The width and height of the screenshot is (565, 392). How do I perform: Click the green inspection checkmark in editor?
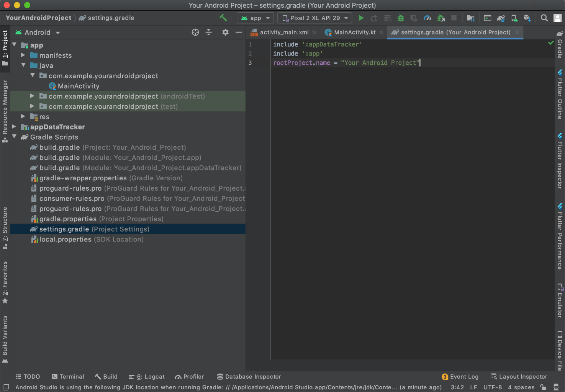tap(551, 43)
